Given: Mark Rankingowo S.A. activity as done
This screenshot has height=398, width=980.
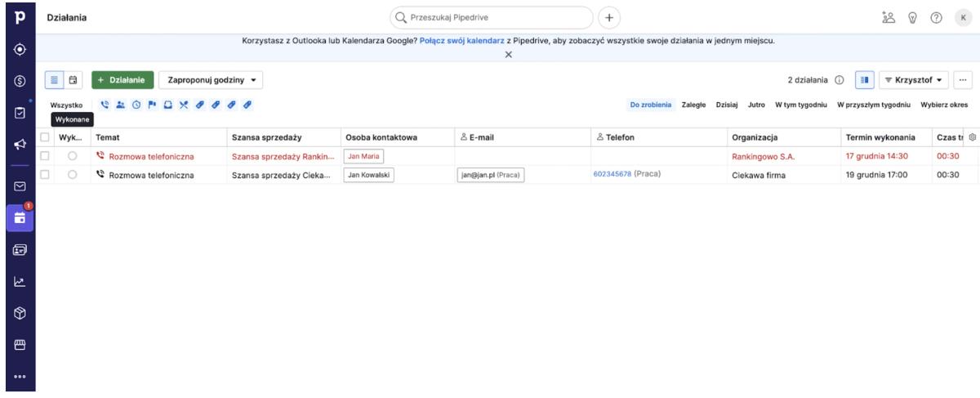Looking at the screenshot, I should tap(73, 155).
